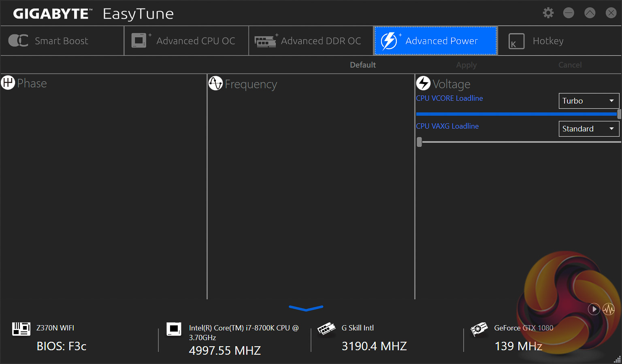This screenshot has width=622, height=364.
Task: Click the CPU VCORE Loadline label
Action: [x=449, y=98]
